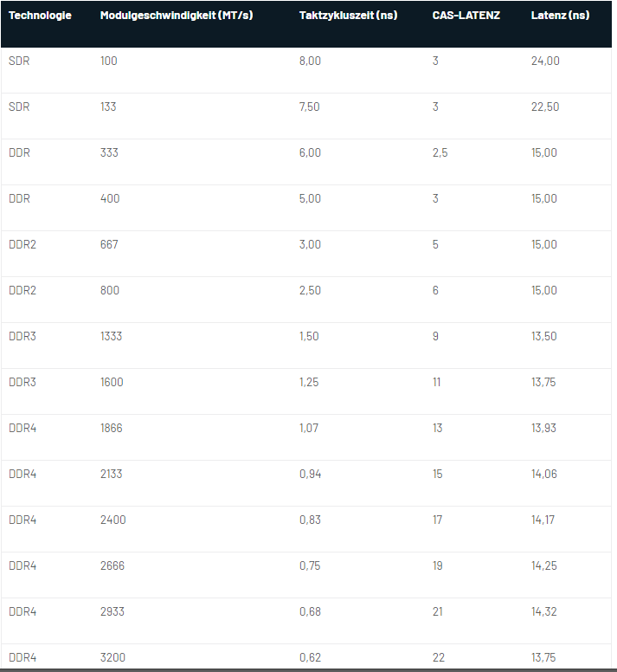Click the Taktzykluszeit (ns) column header
The image size is (617, 672).
pyautogui.click(x=348, y=16)
